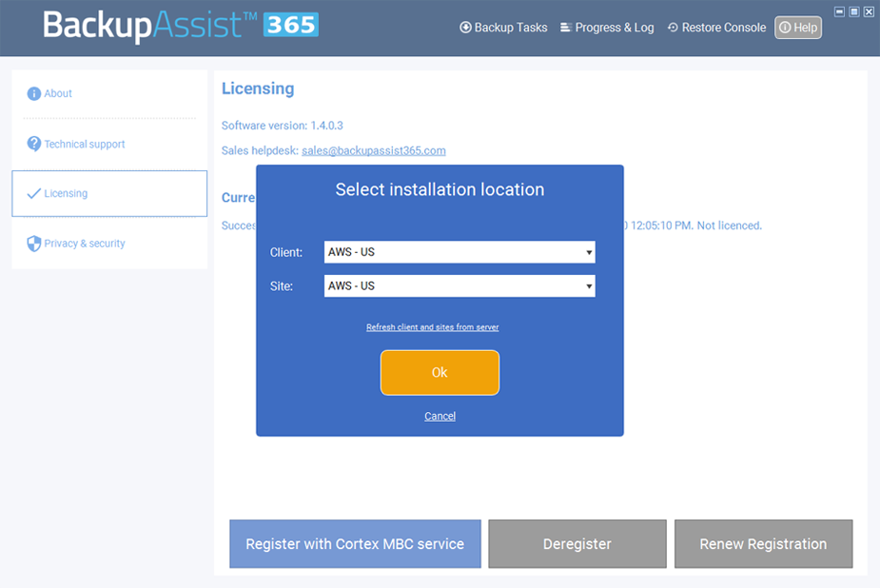The width and height of the screenshot is (880, 588).
Task: Click the Privacy & security shield icon
Action: [x=34, y=244]
